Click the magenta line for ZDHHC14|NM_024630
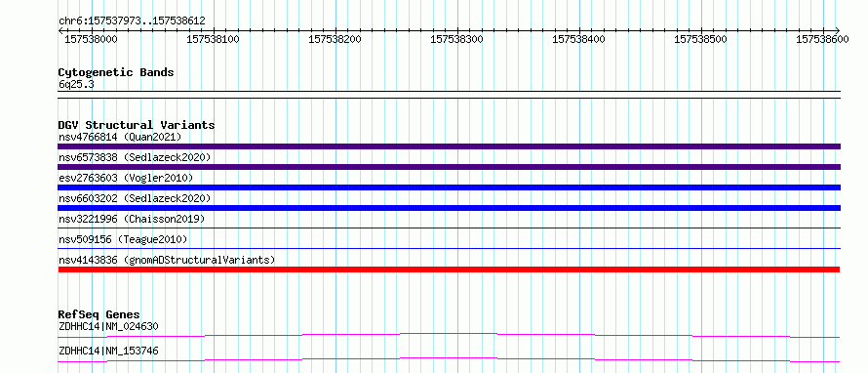868x373 pixels. (449, 335)
